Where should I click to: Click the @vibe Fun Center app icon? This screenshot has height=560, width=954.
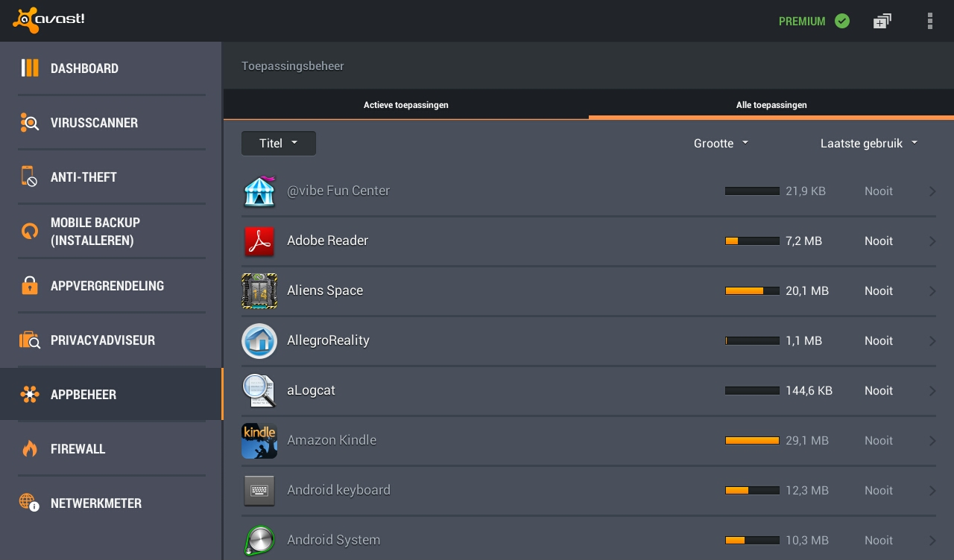coord(259,191)
